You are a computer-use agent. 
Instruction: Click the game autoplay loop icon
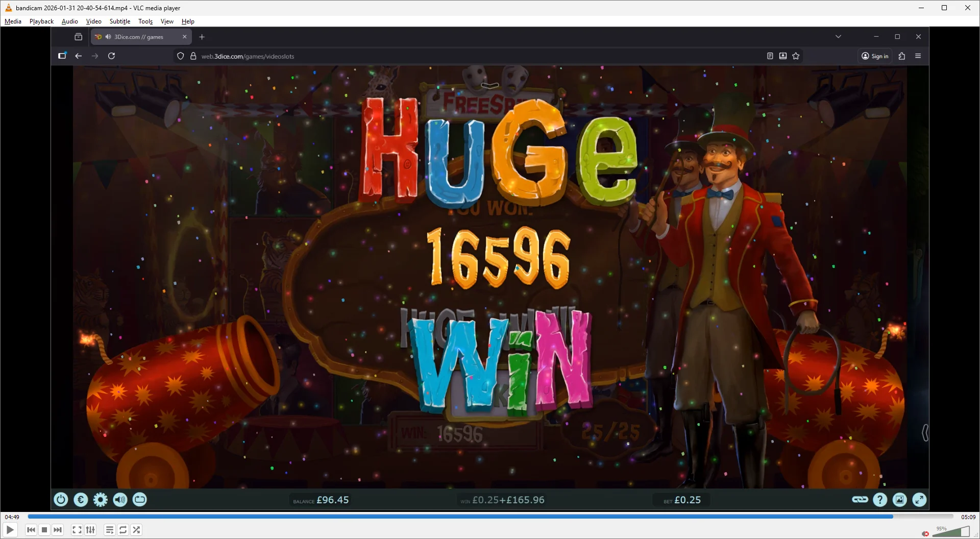140,499
